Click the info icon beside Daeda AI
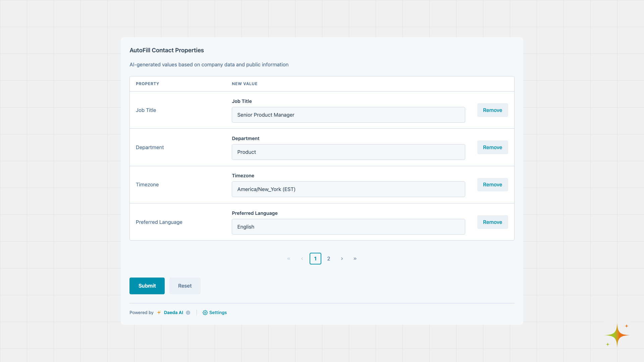The height and width of the screenshot is (362, 644). click(x=188, y=312)
